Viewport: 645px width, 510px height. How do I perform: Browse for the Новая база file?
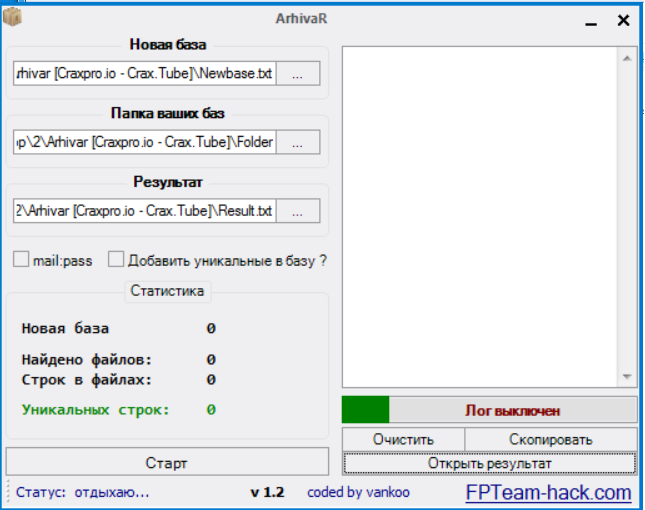[297, 74]
